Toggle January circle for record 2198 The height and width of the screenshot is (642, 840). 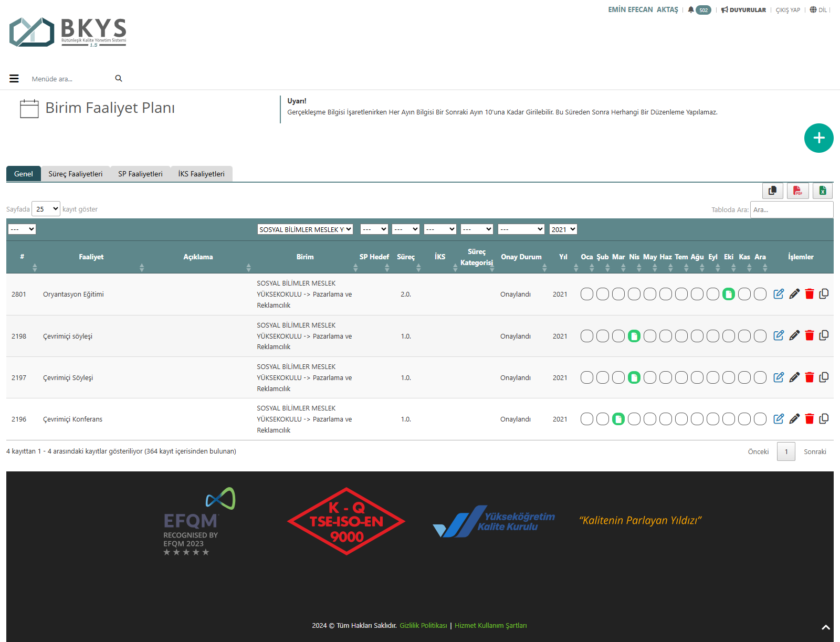(x=587, y=336)
